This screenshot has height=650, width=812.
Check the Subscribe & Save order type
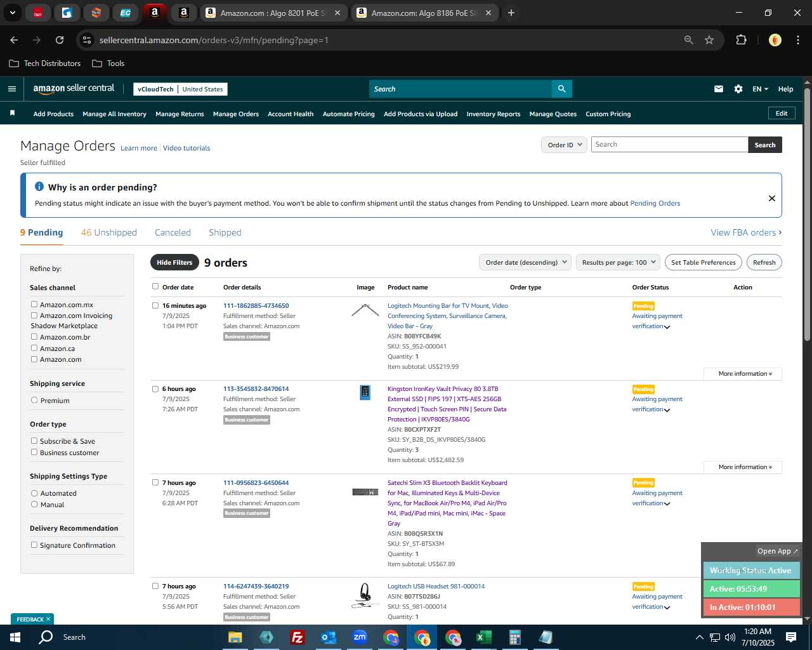[34, 441]
